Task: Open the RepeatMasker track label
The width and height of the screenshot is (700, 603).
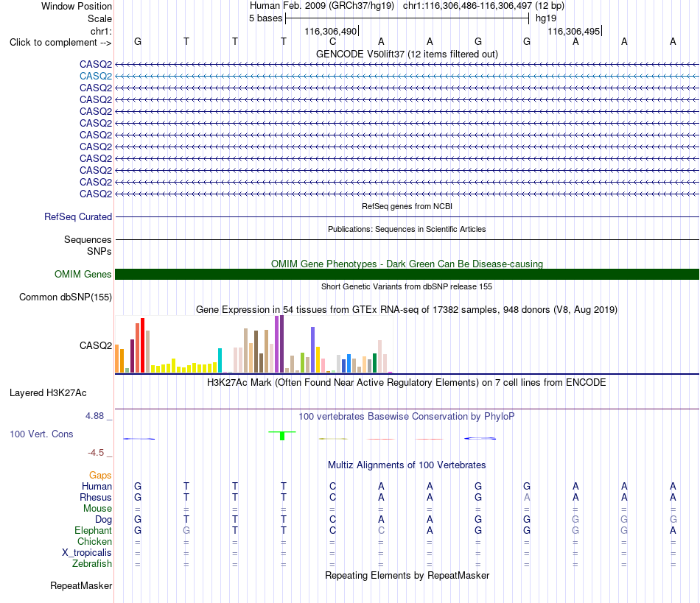Action: [x=81, y=585]
